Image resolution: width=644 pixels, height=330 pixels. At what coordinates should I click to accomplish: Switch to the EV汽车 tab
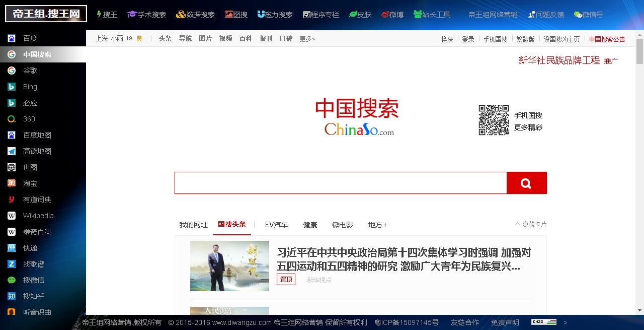click(277, 225)
